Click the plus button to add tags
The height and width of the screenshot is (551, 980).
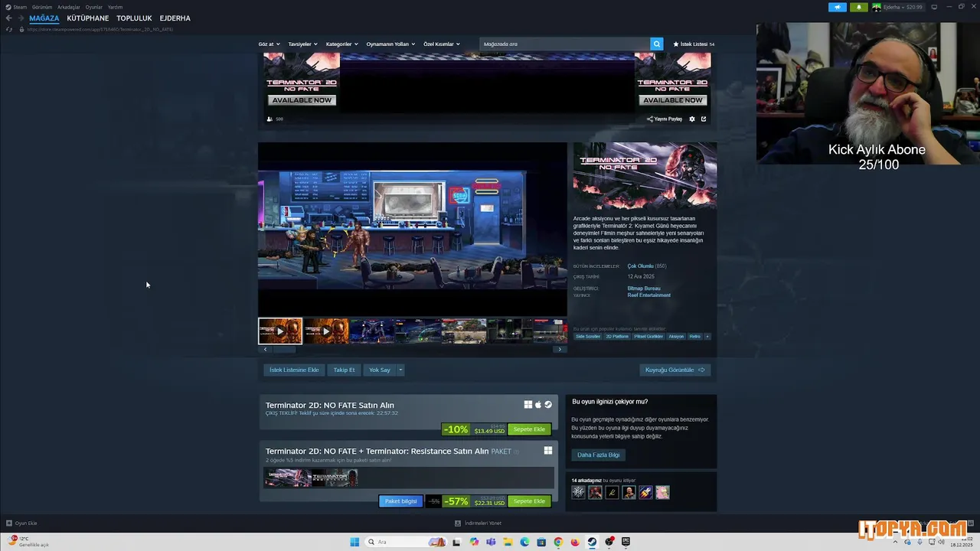coord(707,336)
